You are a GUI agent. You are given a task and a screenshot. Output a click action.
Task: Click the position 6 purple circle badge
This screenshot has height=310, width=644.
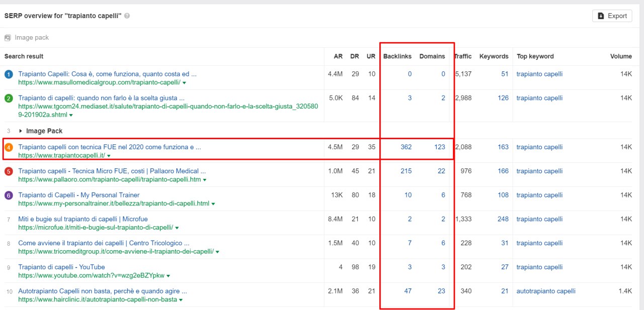9,195
